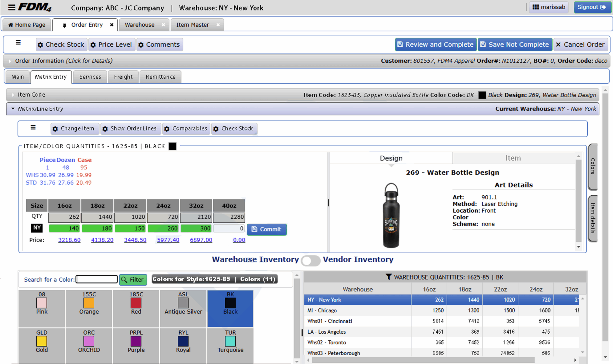Switch to the Freight tab
Screen dimensions: 613x364
click(123, 77)
